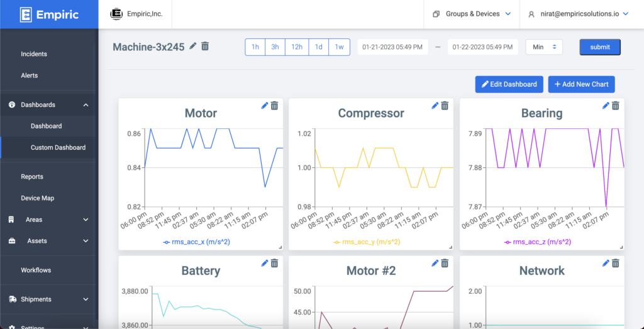Open the Groups & Devices dropdown
The width and height of the screenshot is (644, 329).
tap(472, 14)
